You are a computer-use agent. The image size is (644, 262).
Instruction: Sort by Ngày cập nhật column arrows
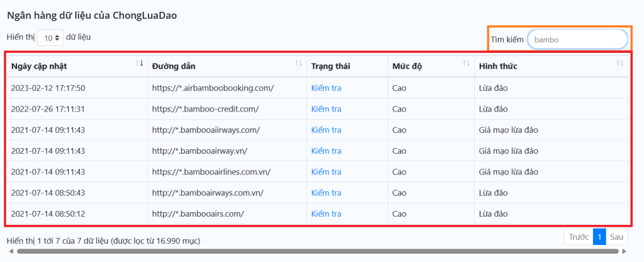coord(140,63)
